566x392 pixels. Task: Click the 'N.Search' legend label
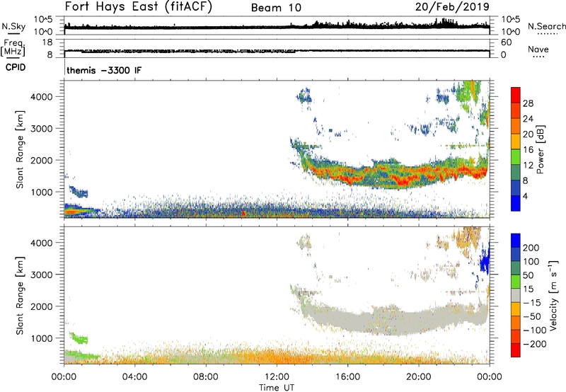[x=546, y=26]
